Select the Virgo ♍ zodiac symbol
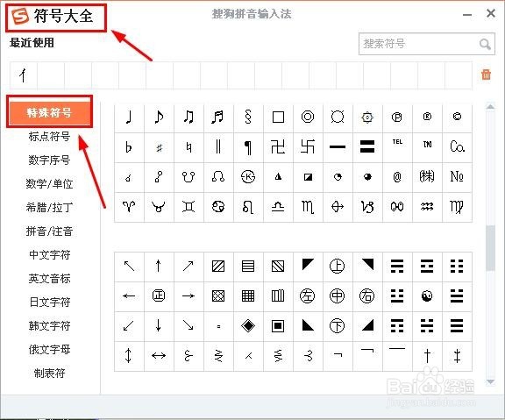Image resolution: width=505 pixels, height=420 pixels. coord(457,207)
